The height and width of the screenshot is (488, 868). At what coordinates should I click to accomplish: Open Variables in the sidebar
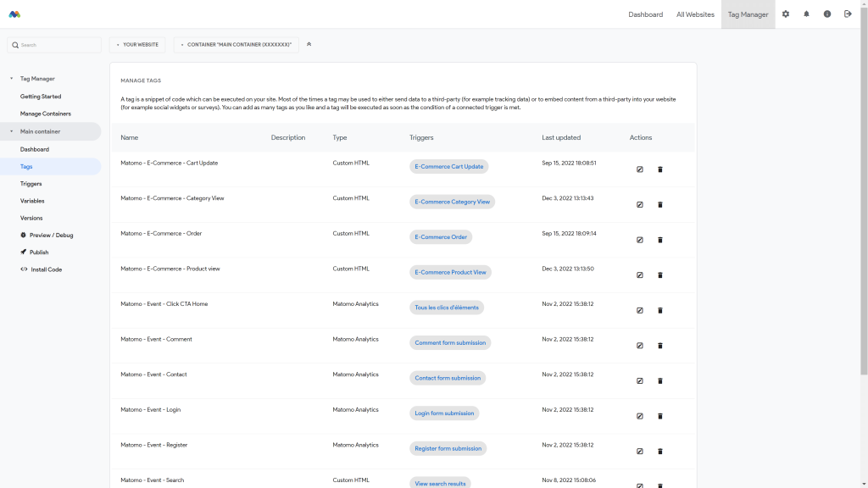(x=32, y=201)
